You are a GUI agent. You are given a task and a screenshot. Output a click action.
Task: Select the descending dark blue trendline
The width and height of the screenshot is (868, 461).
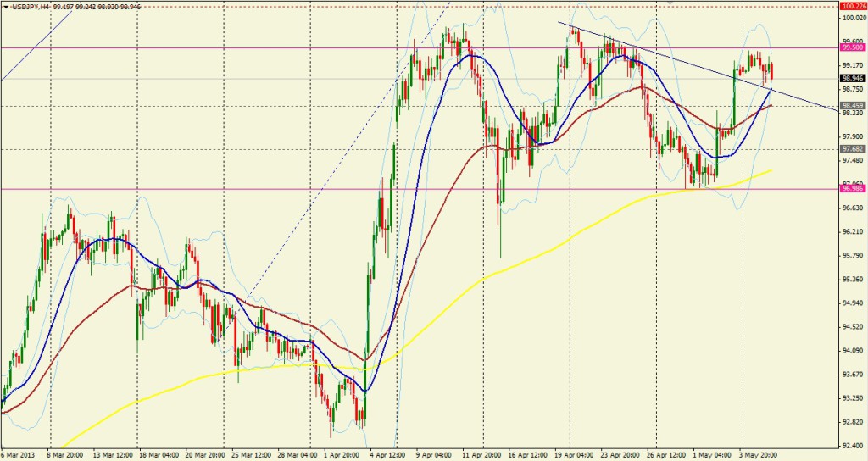(678, 64)
